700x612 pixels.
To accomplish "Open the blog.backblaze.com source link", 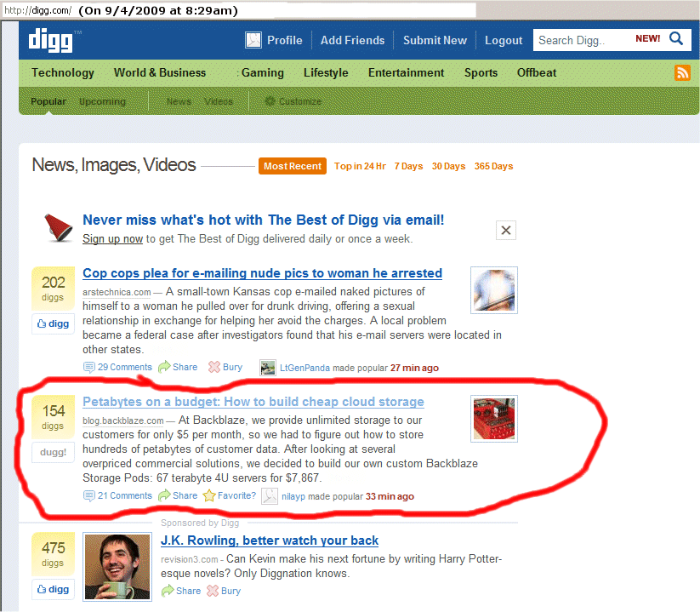I will 122,420.
